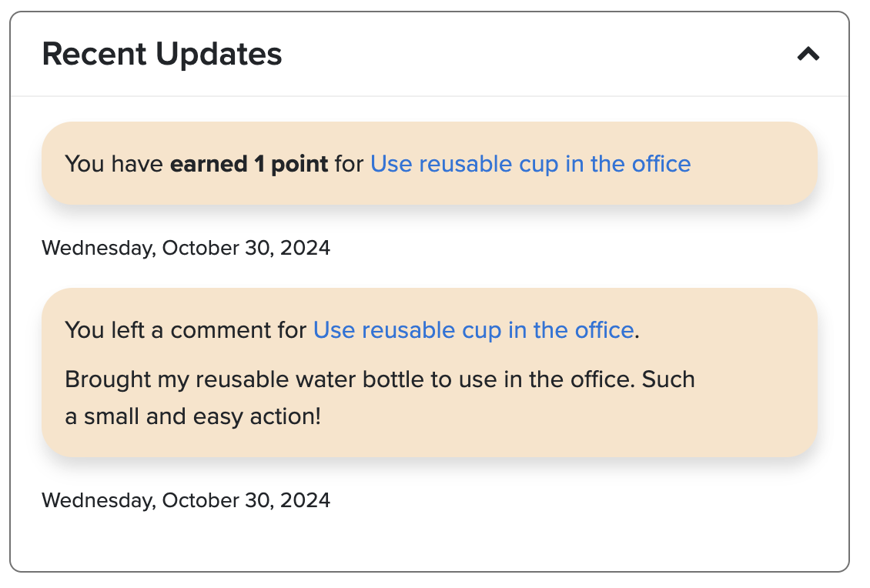Screen dimensions: 870x588
Task: Open reusable cup link in comment update
Action: click(x=473, y=330)
